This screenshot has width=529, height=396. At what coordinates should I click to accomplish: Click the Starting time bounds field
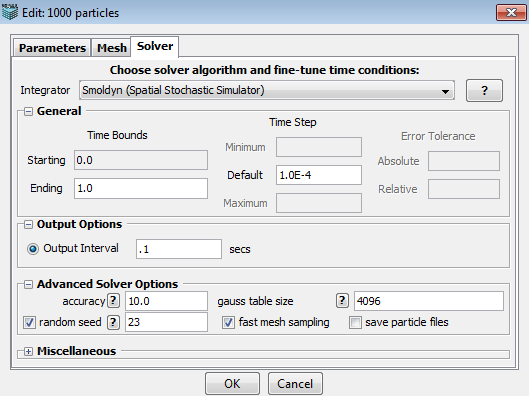pyautogui.click(x=141, y=160)
